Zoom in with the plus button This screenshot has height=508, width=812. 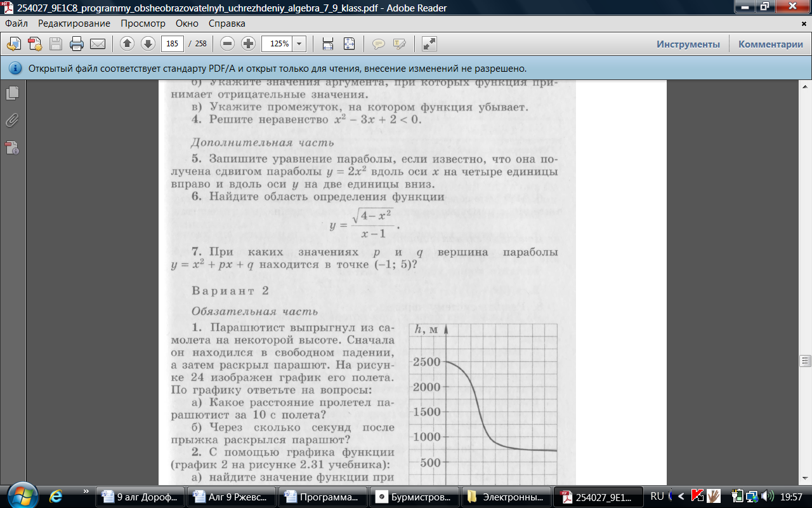pos(248,44)
